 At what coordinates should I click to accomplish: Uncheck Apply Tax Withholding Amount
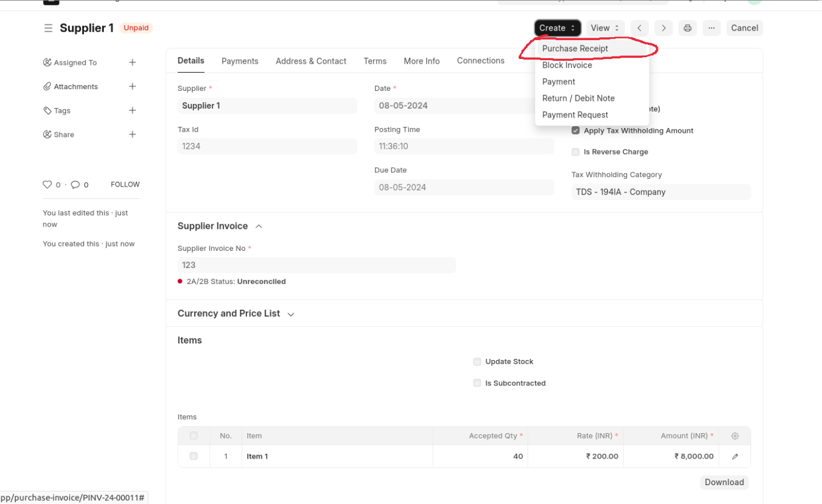576,130
